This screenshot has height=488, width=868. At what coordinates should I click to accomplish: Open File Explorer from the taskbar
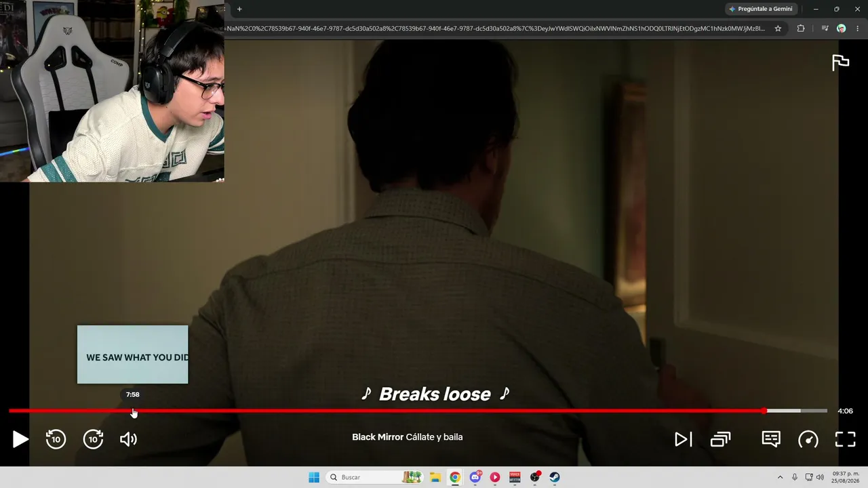435,477
